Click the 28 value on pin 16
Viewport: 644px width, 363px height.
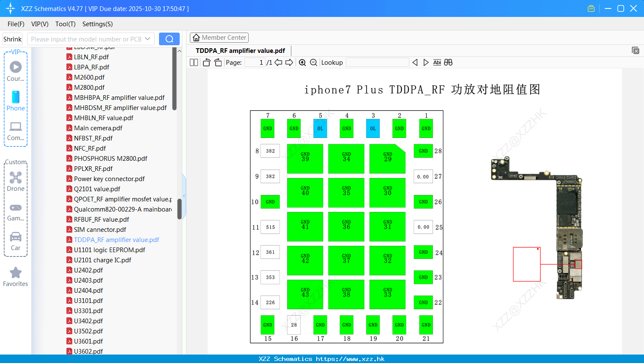294,325
